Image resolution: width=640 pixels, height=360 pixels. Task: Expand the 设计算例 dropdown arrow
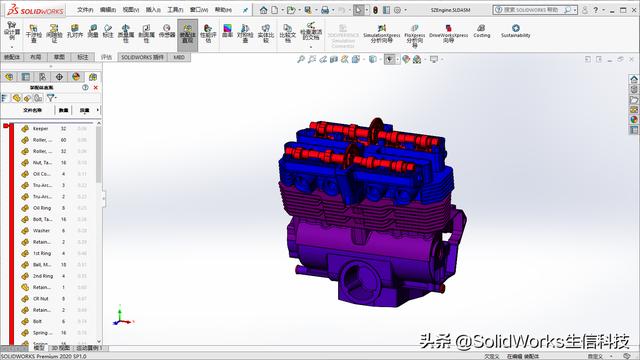tap(11, 47)
